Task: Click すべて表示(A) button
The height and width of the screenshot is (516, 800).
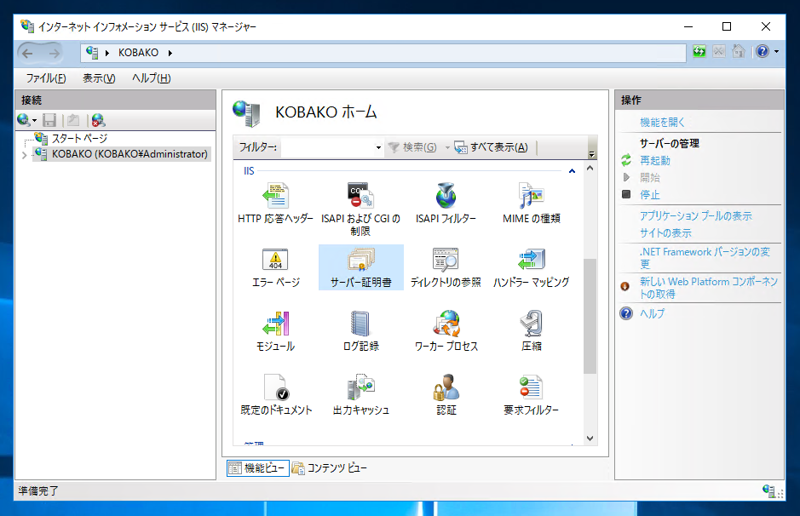Action: (491, 148)
